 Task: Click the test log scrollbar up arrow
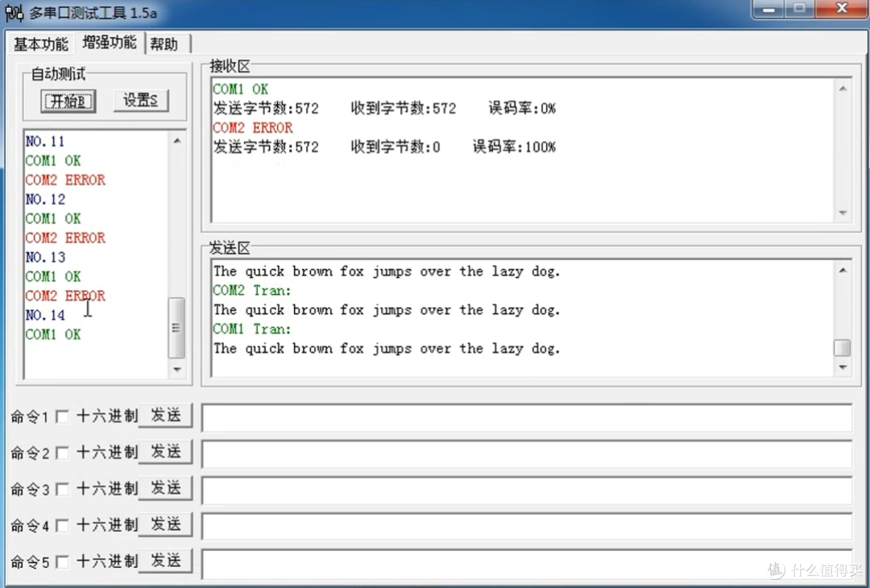tap(177, 141)
